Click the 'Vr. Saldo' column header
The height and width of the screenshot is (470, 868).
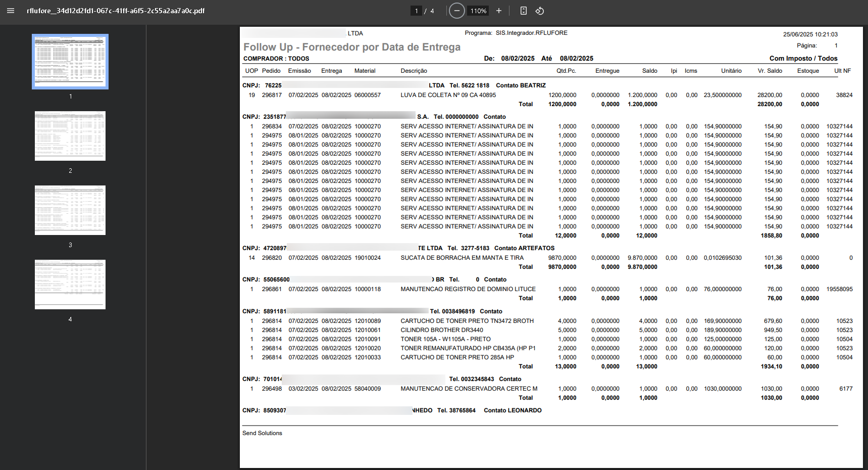click(x=770, y=71)
